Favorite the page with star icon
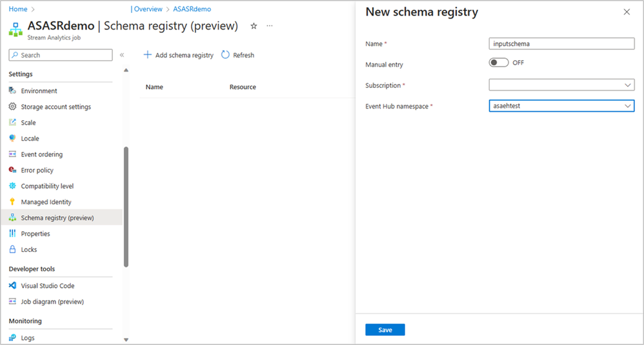644x345 pixels. click(254, 26)
